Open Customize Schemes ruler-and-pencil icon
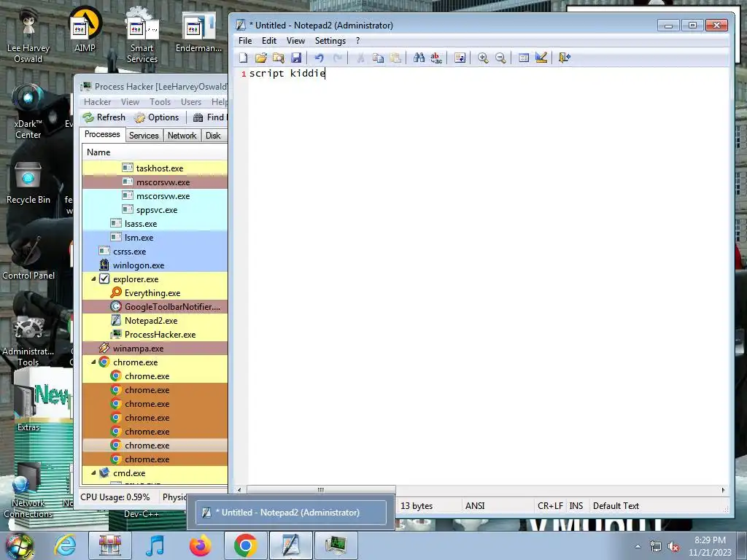The height and width of the screenshot is (560, 747). point(541,58)
